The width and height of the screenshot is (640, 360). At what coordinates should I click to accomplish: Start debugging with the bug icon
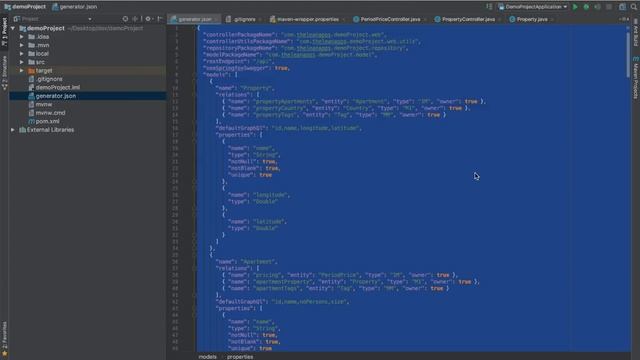[x=586, y=7]
